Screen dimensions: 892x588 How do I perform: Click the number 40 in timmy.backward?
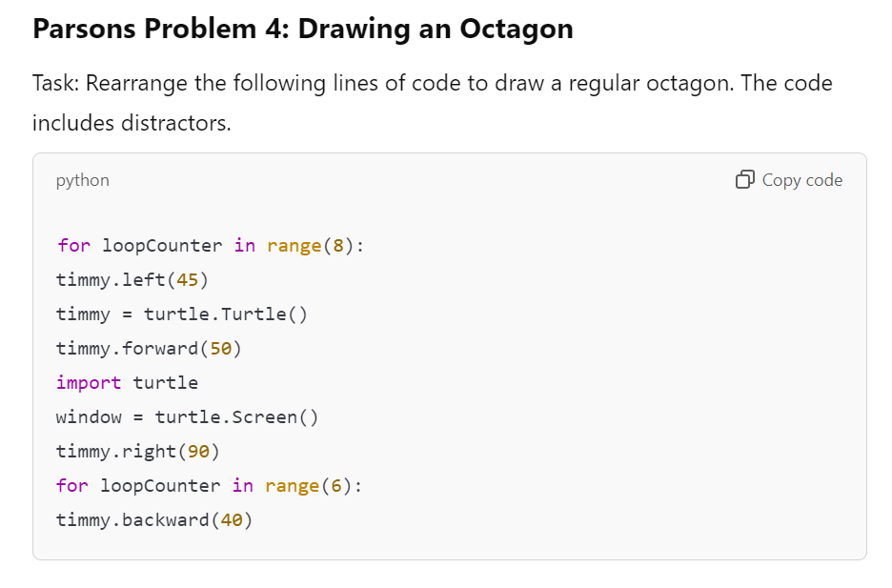[x=234, y=519]
